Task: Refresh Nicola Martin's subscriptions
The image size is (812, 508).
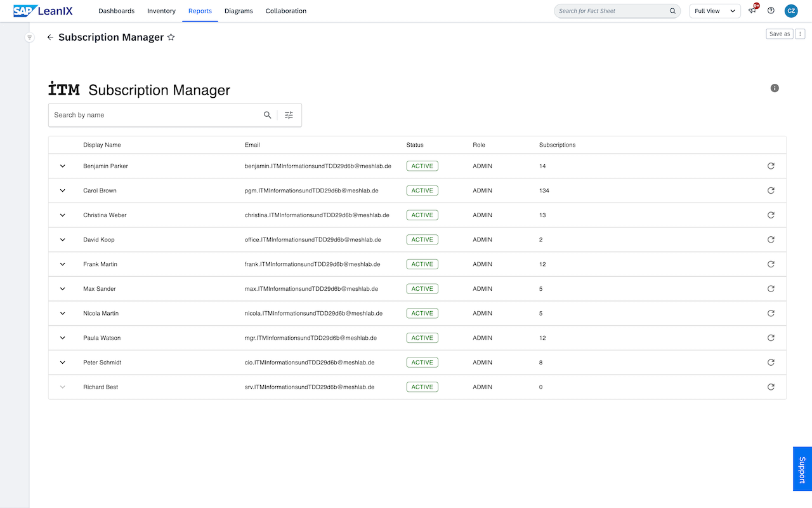Action: 771,313
